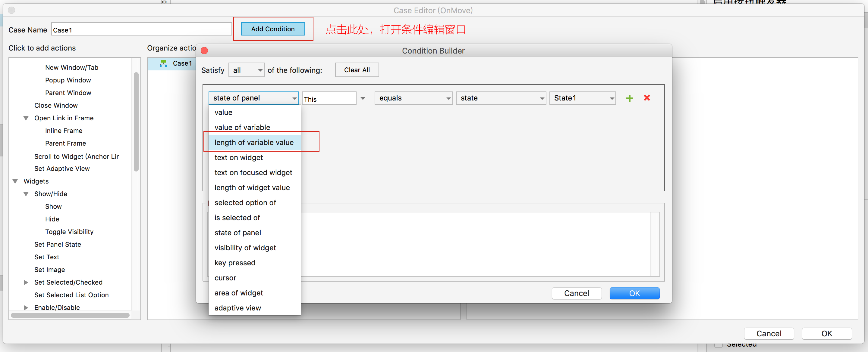Click the actions list vertical scrollbar
868x352 pixels.
tap(136, 122)
